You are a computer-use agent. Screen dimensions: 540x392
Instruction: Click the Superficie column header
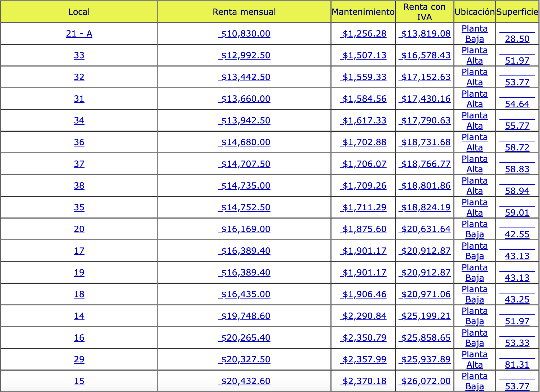(x=517, y=12)
